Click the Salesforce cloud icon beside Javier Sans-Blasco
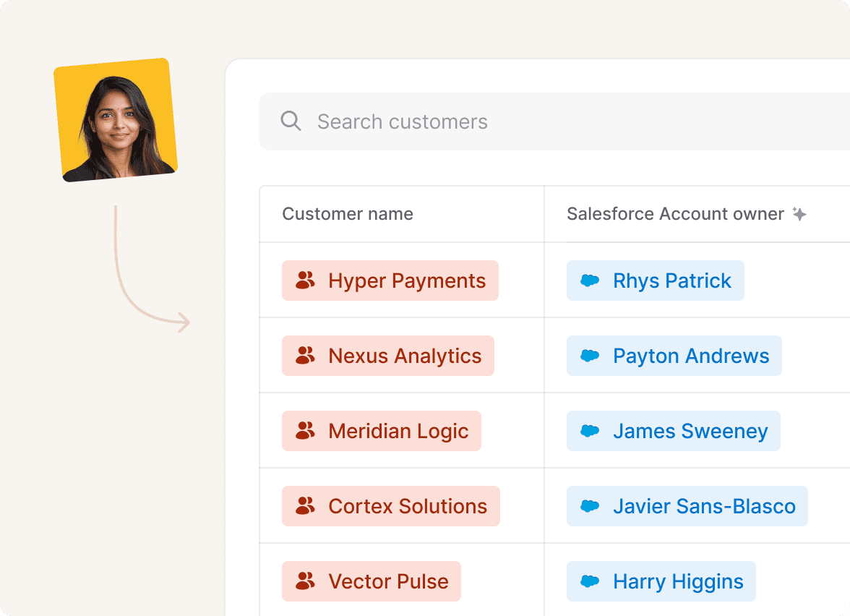Screen dimensions: 850x616 590,506
